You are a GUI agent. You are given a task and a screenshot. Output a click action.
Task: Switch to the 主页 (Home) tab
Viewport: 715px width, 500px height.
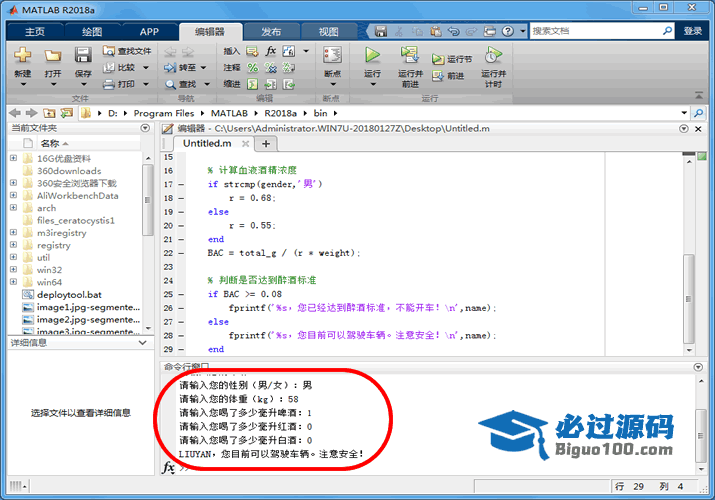point(35,31)
